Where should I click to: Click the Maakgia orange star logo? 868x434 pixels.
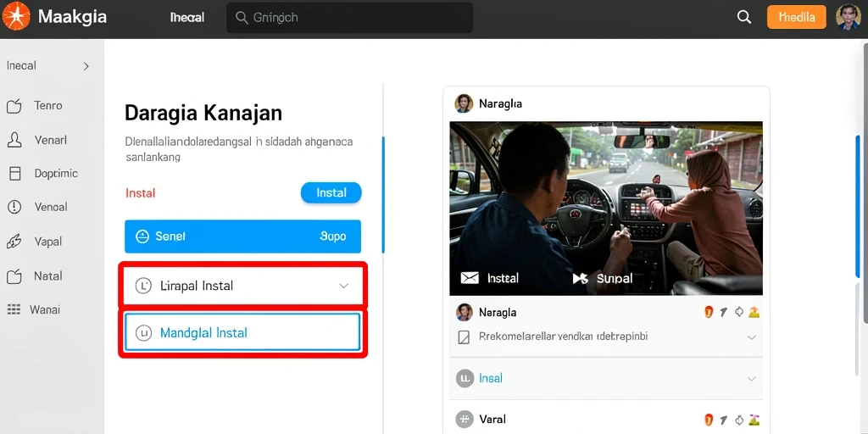point(16,17)
